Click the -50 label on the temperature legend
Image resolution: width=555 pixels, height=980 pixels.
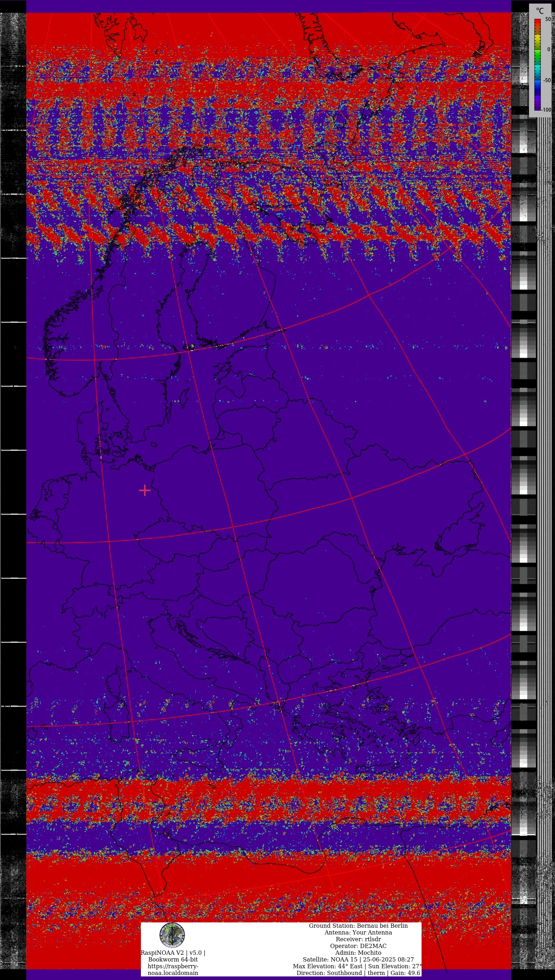click(546, 80)
